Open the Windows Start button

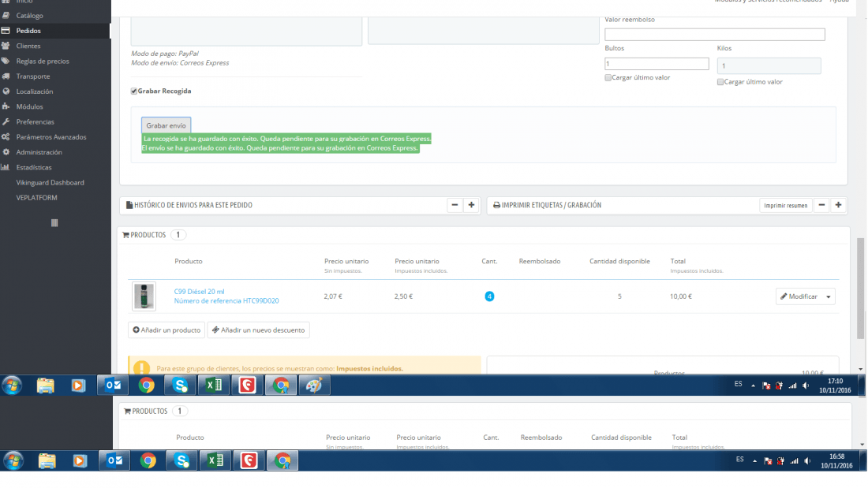point(12,385)
